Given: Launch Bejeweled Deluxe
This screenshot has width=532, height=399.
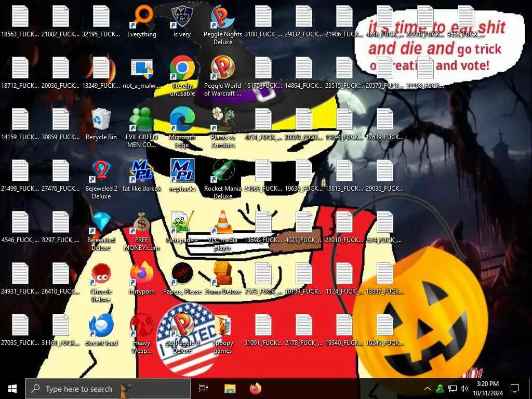Looking at the screenshot, I should click(x=101, y=231).
